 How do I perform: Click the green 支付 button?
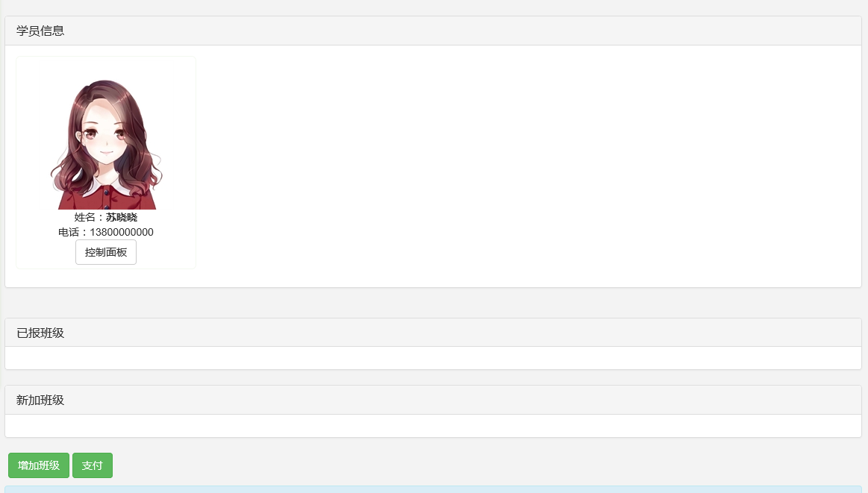click(93, 465)
